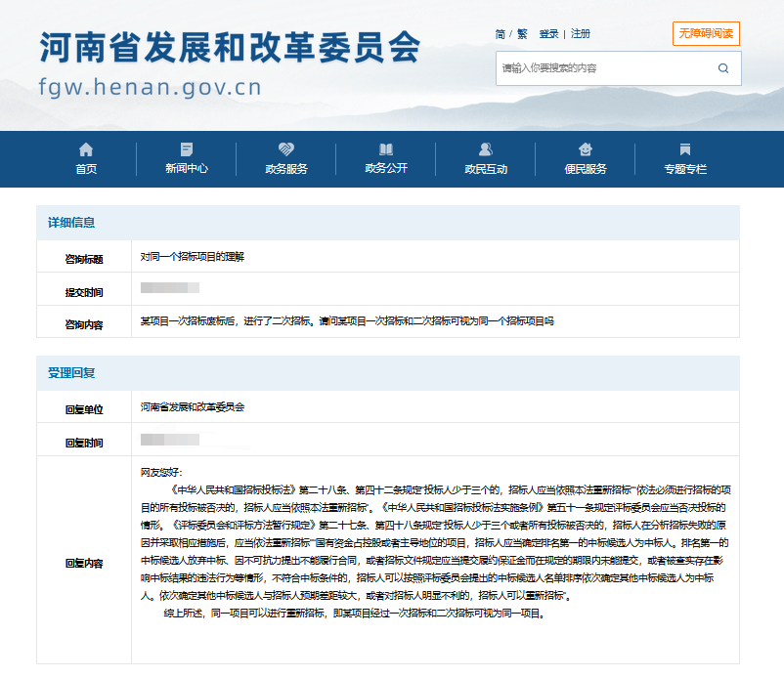Switch to the 新闻中心 navigation tab
784x678 pixels.
pos(186,168)
